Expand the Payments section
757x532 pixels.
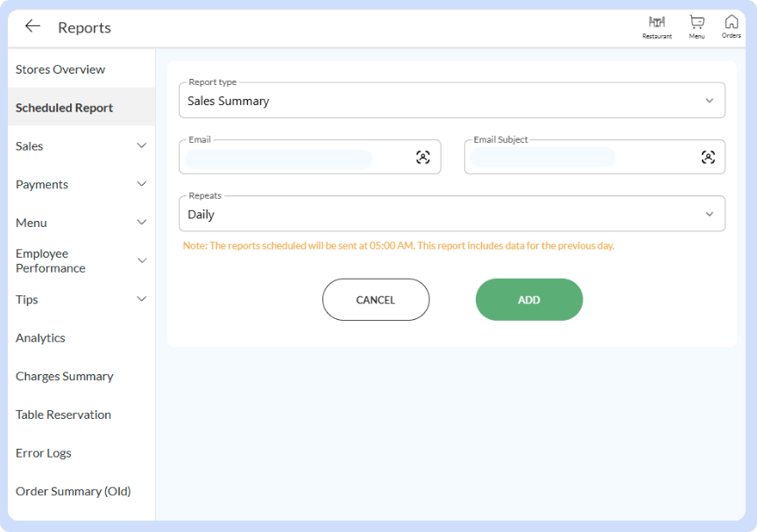tap(142, 185)
